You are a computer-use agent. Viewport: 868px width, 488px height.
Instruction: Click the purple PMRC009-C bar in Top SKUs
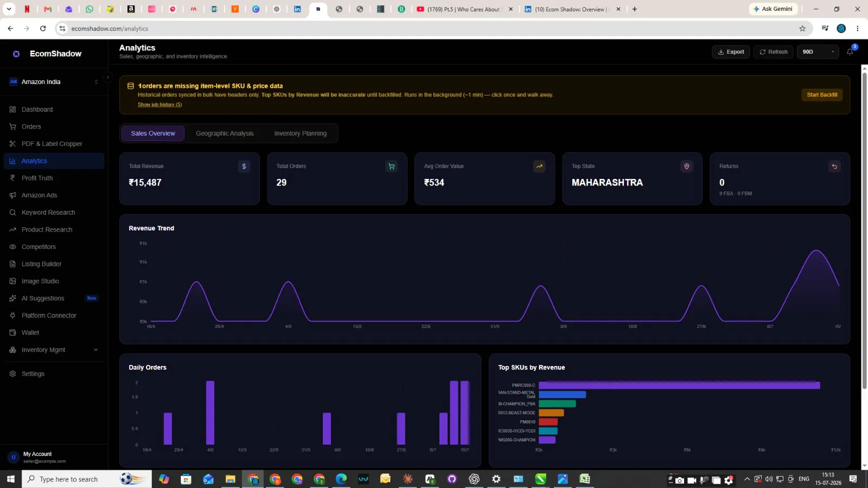pos(679,386)
